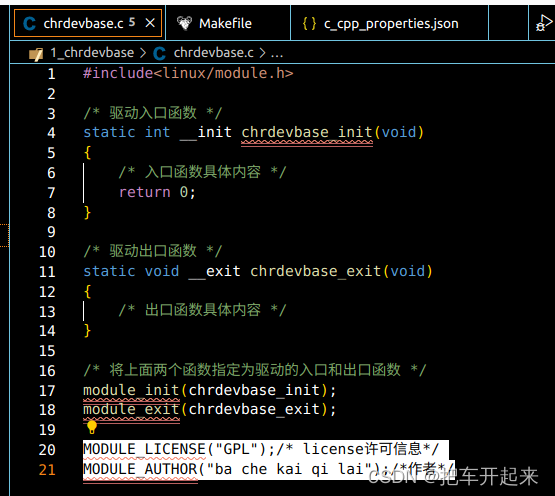Open the Makefile tab
Image resolution: width=555 pixels, height=496 pixels.
coord(228,23)
